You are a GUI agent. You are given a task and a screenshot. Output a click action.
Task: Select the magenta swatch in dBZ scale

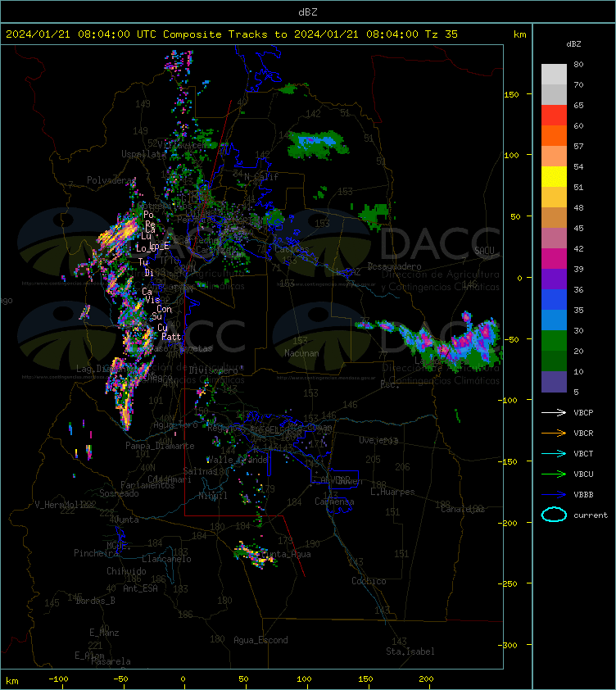[x=554, y=259]
